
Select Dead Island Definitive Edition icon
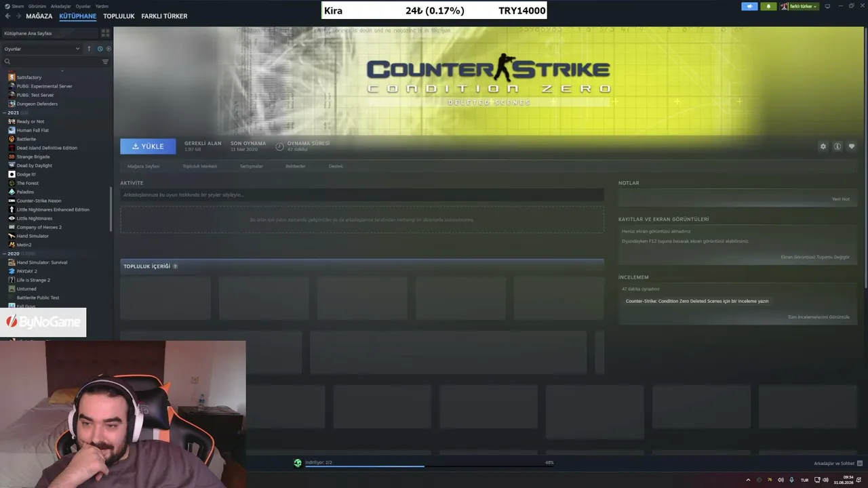12,148
